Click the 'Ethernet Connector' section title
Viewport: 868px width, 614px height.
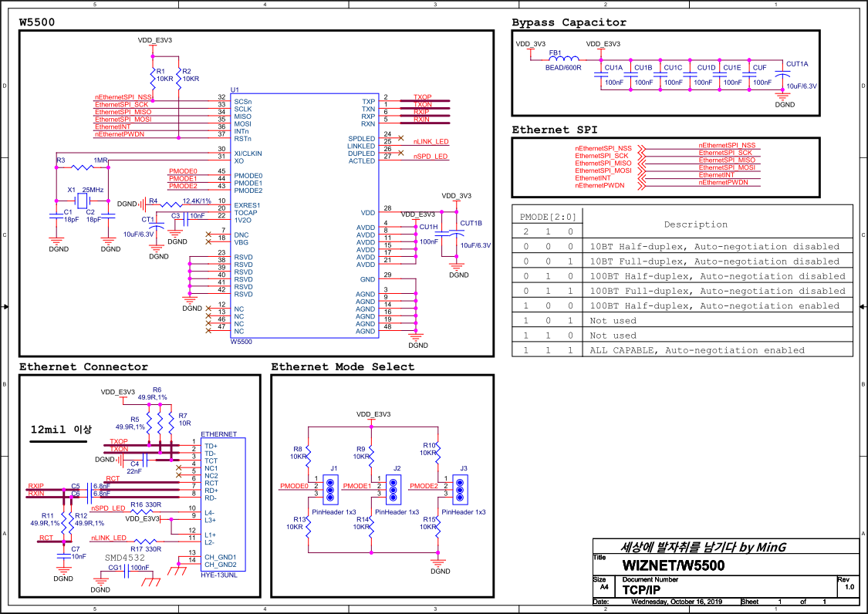click(83, 366)
